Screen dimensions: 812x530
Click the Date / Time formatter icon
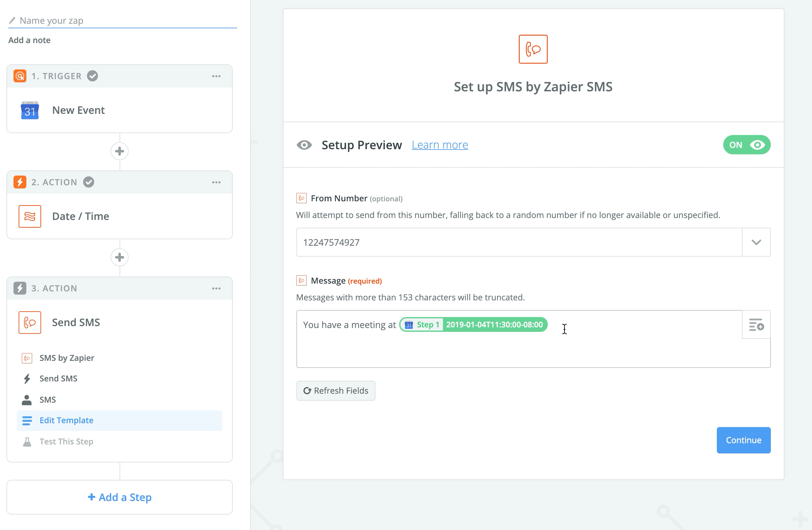point(30,216)
